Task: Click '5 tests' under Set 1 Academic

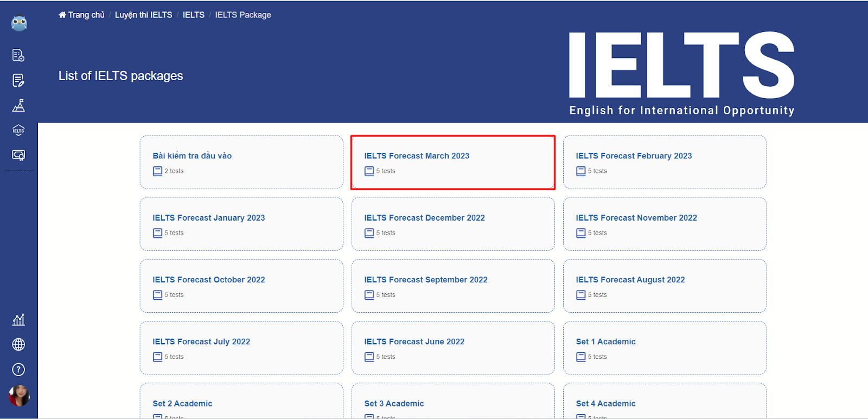Action: (597, 356)
